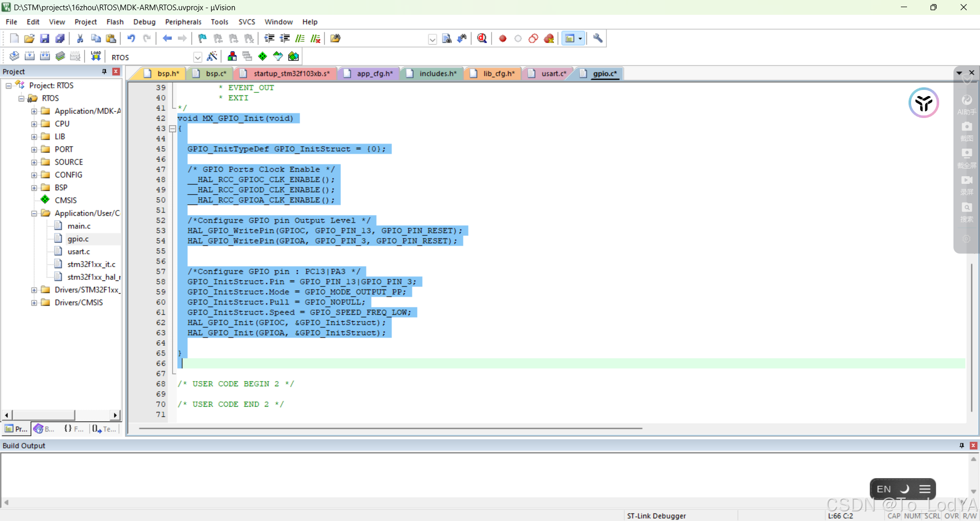Viewport: 980px width, 521px height.
Task: Show the Templates tab in Project panel
Action: tap(105, 429)
